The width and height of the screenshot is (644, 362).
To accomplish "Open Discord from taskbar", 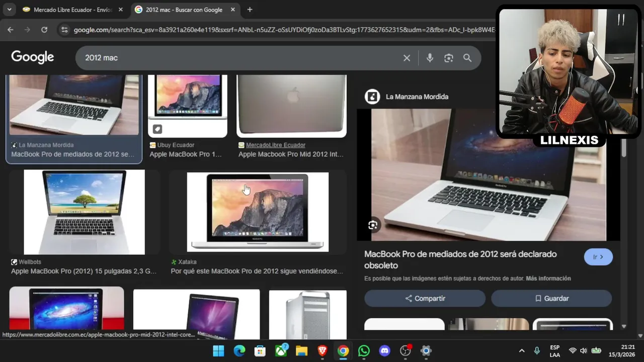I will (385, 350).
